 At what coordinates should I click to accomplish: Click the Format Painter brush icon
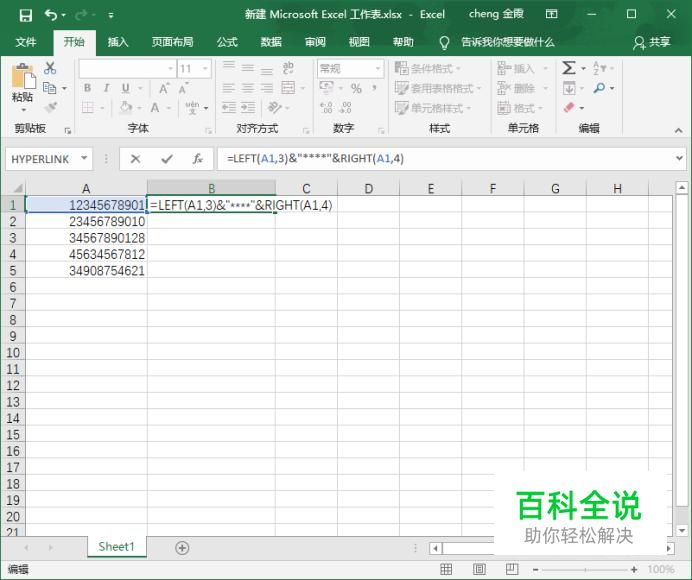(x=50, y=107)
